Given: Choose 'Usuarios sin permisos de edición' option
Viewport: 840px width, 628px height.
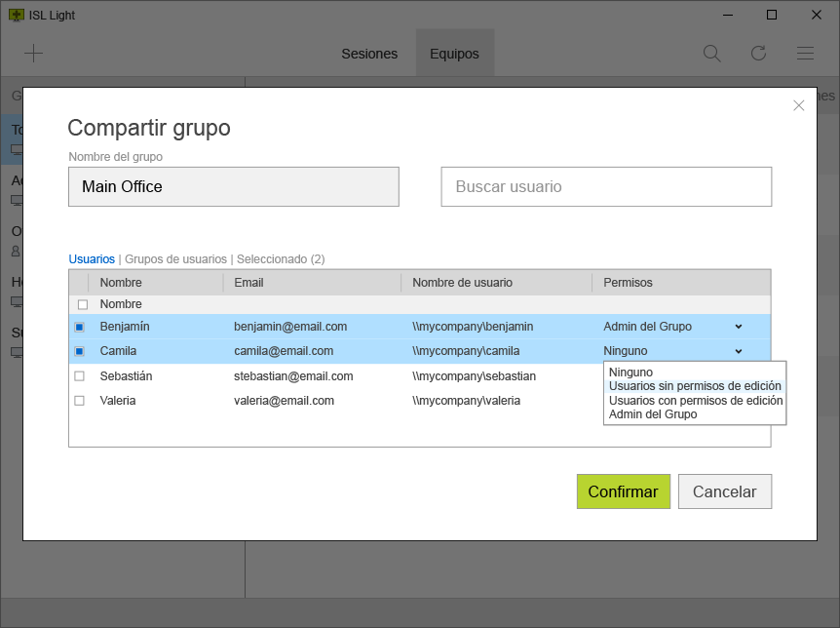Looking at the screenshot, I should click(x=694, y=386).
